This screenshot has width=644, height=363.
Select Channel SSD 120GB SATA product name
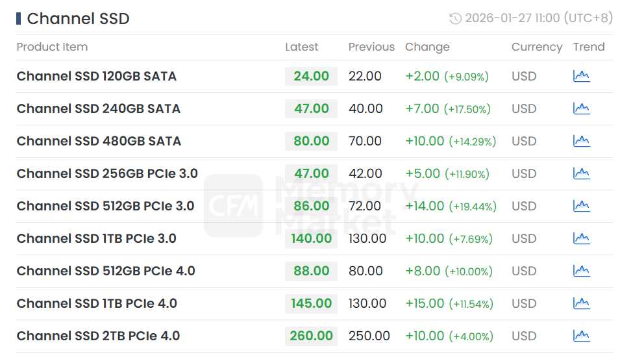(x=96, y=76)
